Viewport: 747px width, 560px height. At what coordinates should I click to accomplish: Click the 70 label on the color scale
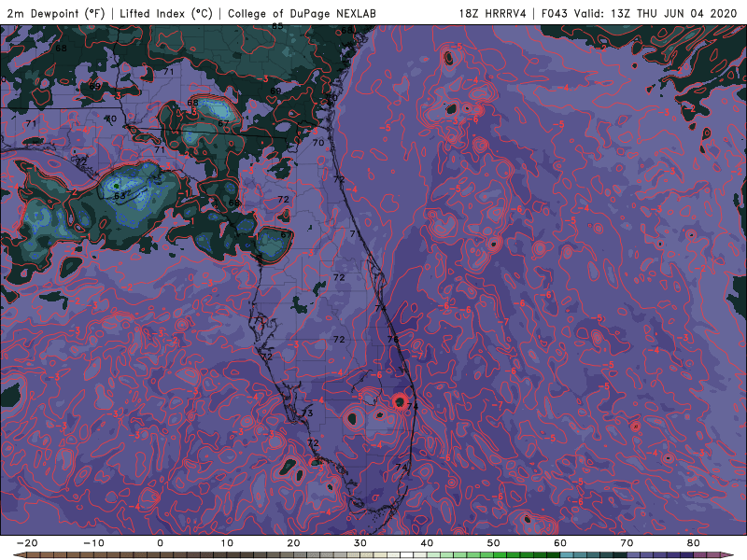[627, 543]
